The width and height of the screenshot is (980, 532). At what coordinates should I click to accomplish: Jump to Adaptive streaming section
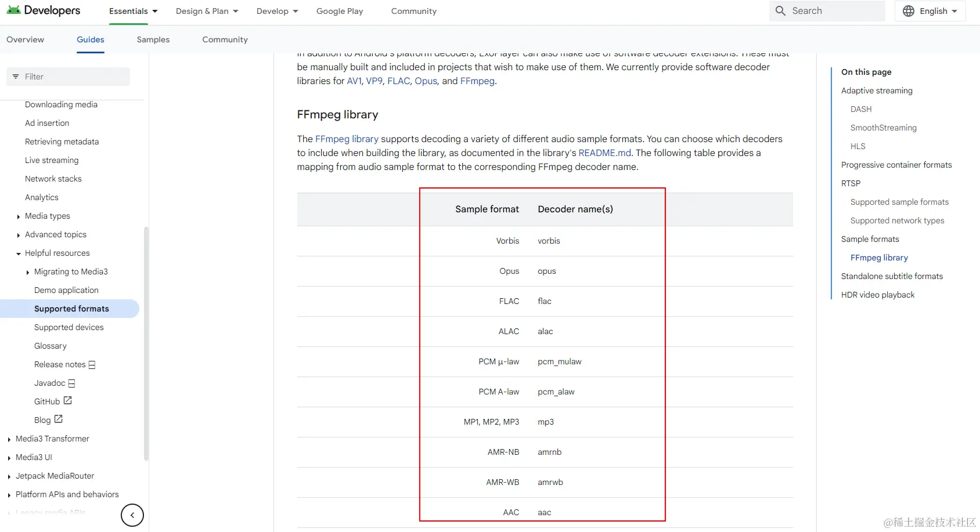pos(877,91)
